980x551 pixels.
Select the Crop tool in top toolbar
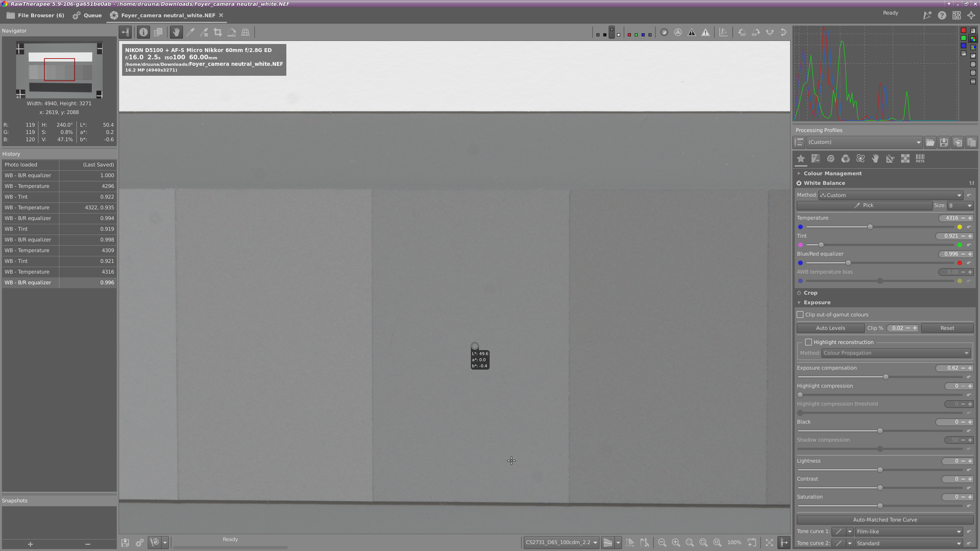[218, 32]
